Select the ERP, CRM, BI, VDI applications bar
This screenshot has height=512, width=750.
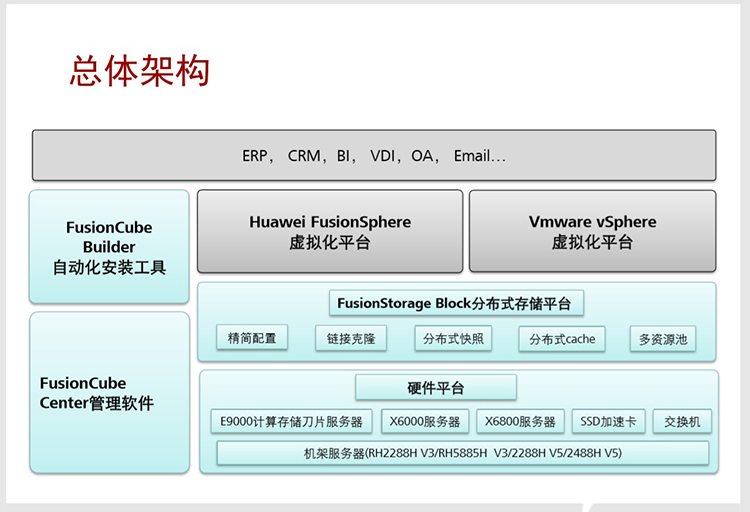coord(374,156)
